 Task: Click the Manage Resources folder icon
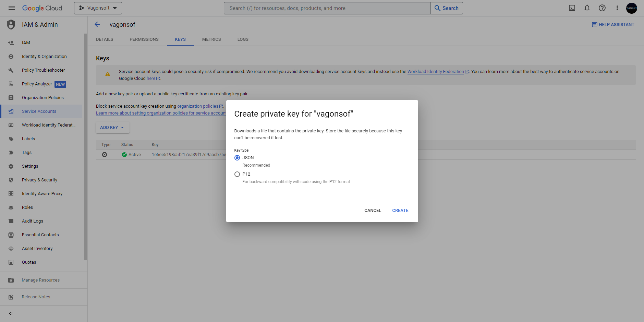(11, 280)
